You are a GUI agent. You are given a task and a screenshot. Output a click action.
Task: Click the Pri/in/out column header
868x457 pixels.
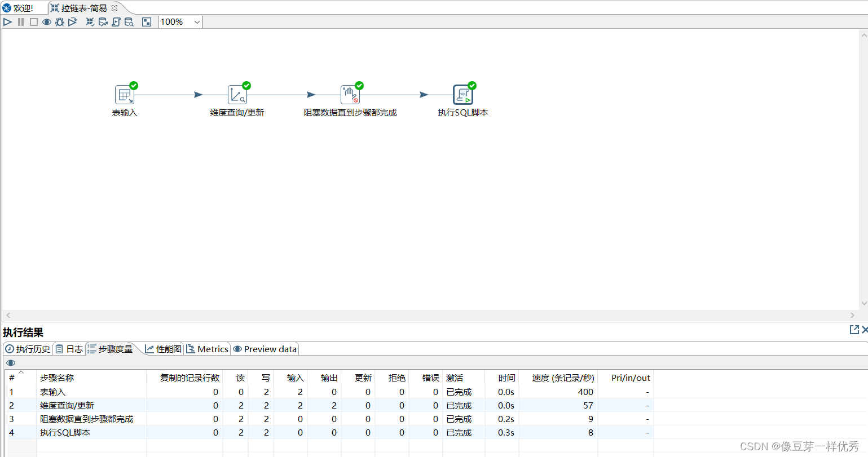pos(625,378)
